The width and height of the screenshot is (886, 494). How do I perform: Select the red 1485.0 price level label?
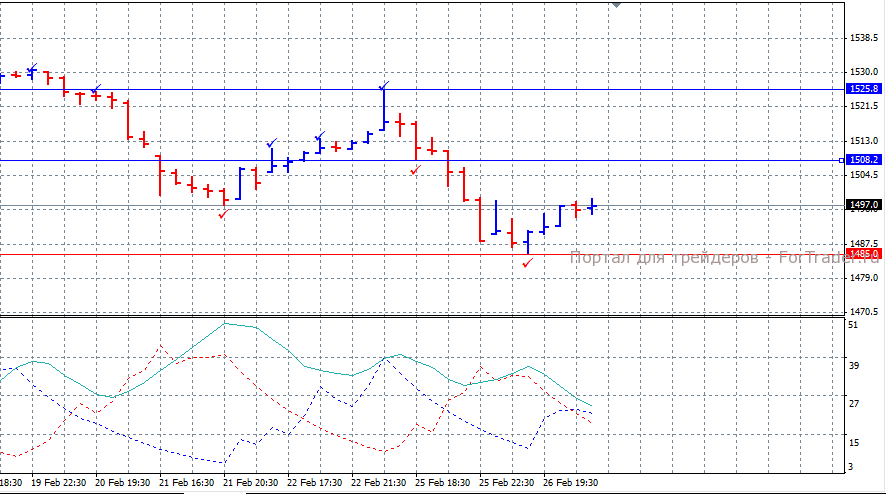click(862, 254)
